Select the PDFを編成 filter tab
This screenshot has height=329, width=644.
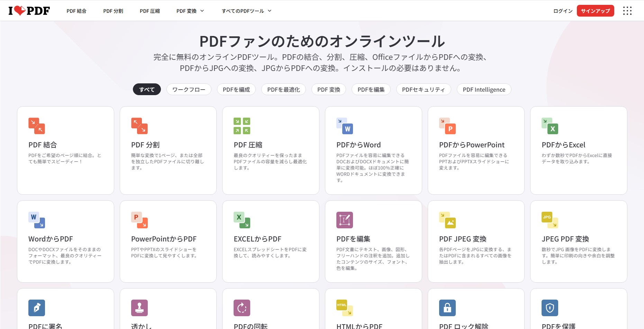pos(236,89)
